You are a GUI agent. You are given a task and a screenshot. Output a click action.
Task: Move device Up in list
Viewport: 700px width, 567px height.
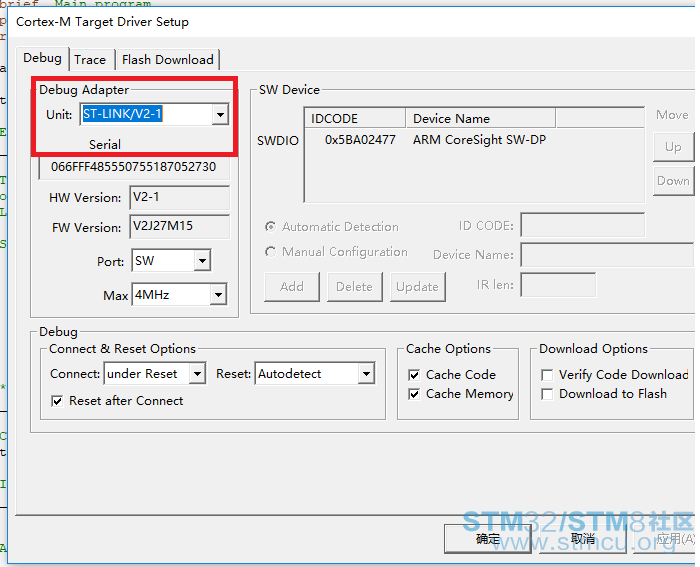[x=673, y=147]
